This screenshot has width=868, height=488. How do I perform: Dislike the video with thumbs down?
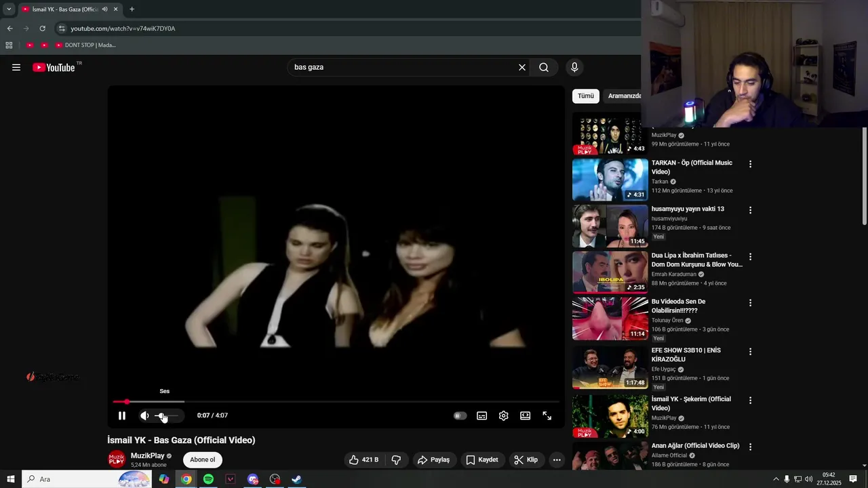point(396,460)
